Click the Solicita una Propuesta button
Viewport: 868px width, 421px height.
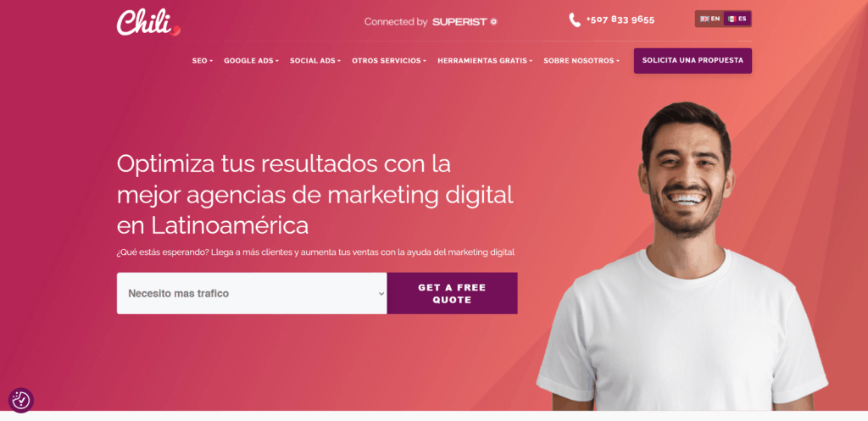pyautogui.click(x=693, y=60)
